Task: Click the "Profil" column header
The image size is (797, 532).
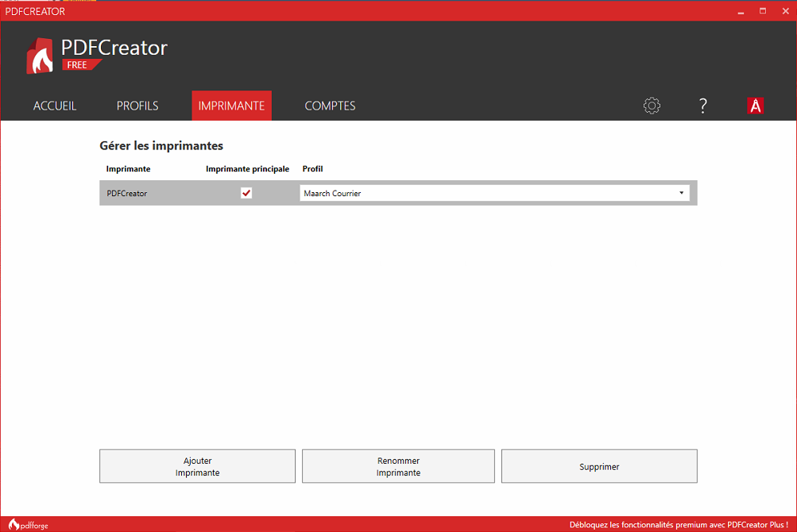Action: pyautogui.click(x=312, y=168)
